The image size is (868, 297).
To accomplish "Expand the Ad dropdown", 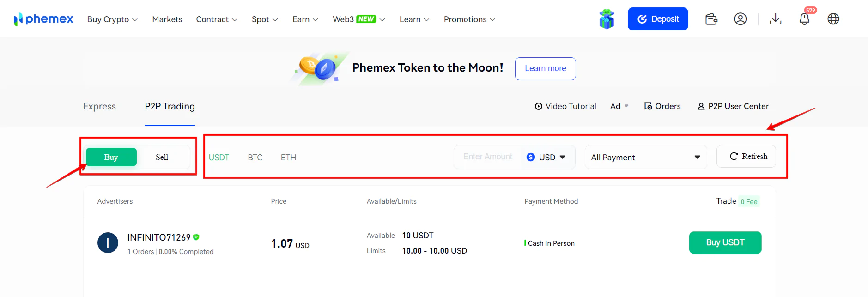I will pyautogui.click(x=619, y=106).
